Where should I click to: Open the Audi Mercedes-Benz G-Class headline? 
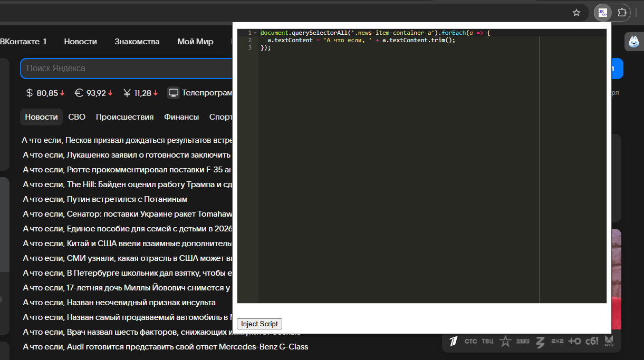point(166,347)
